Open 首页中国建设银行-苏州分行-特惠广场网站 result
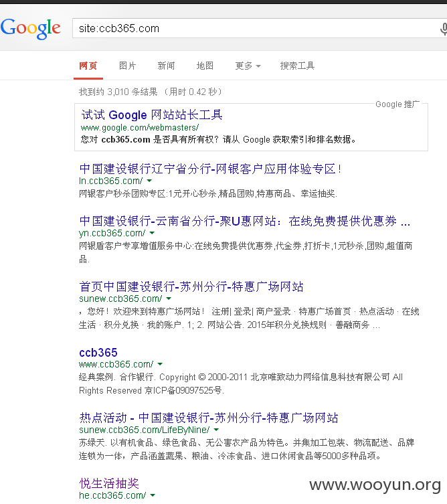 tap(191, 286)
